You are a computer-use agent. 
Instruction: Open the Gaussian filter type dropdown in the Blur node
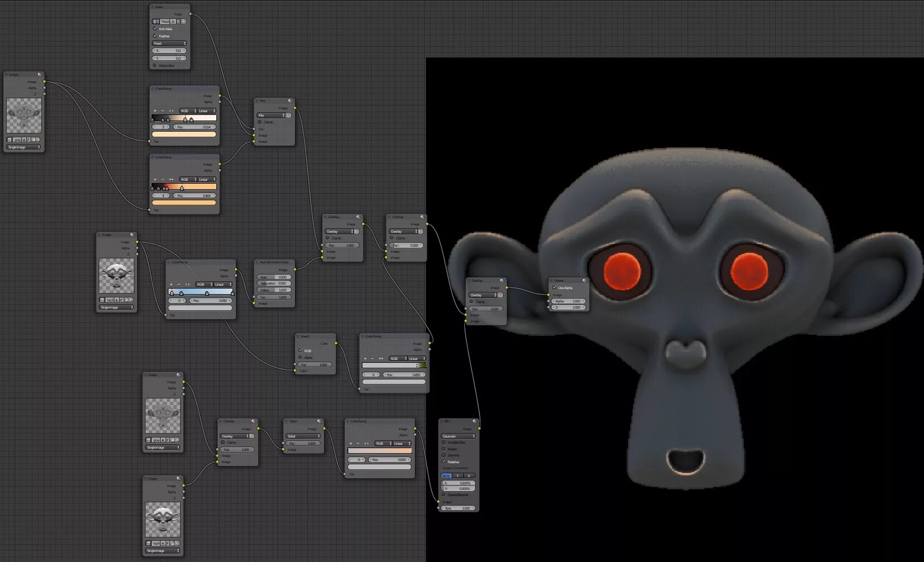[458, 436]
